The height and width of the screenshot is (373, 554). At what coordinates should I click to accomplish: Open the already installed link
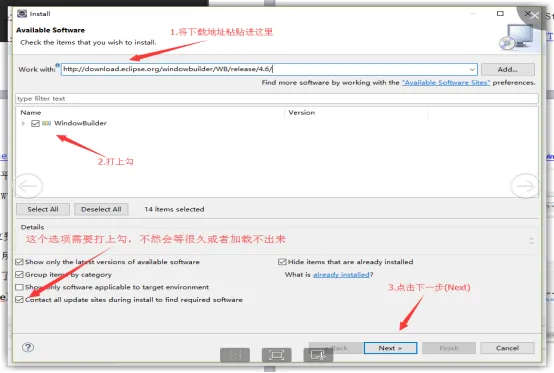click(x=341, y=274)
